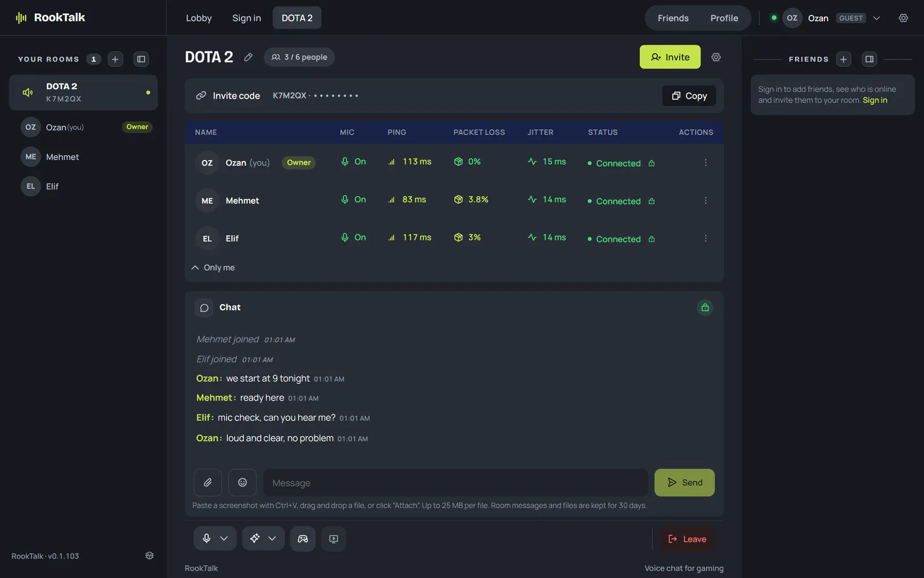Select the DOTA 2 tab
This screenshot has height=578, width=924.
click(x=297, y=18)
